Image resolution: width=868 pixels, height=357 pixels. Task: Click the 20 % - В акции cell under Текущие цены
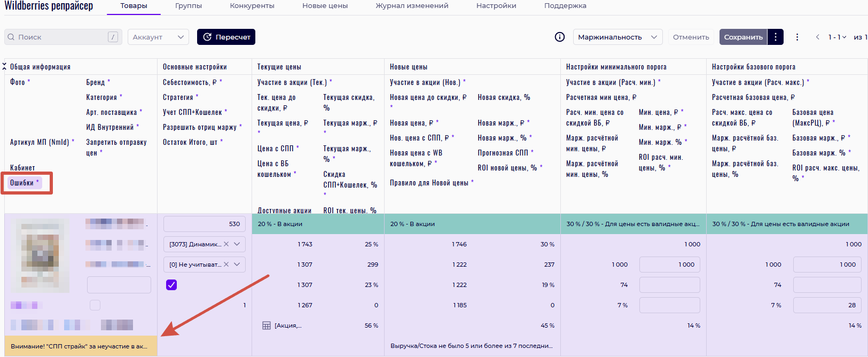click(x=318, y=224)
